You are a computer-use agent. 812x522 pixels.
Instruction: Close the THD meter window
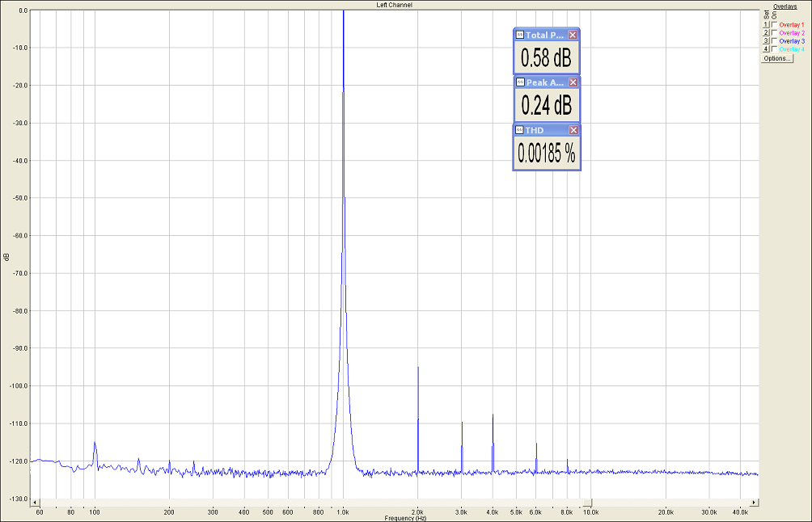[x=573, y=130]
